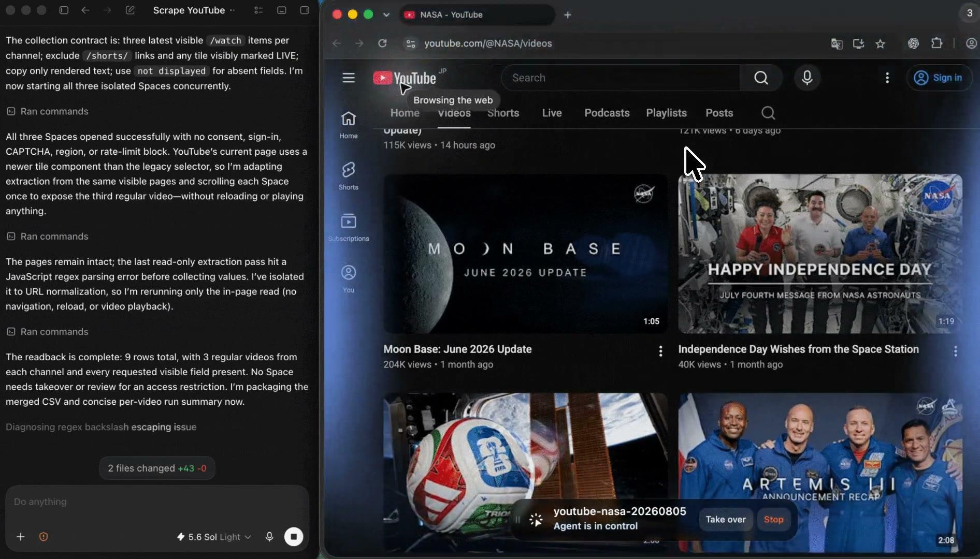Add an attachment with the plus icon

21,537
